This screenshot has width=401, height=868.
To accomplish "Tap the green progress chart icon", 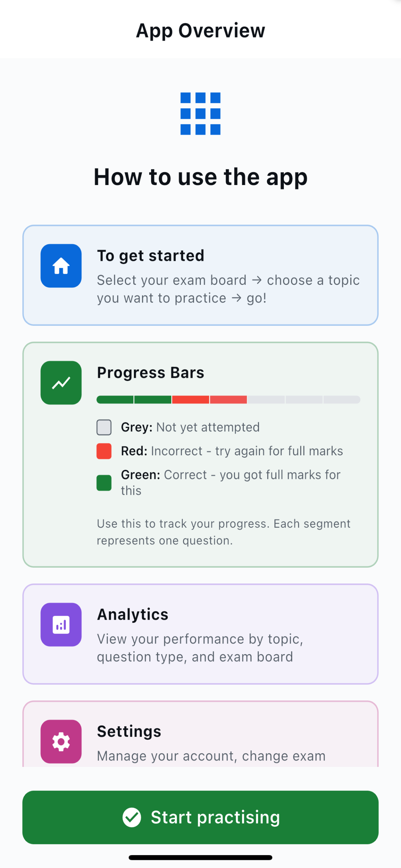I will (61, 383).
